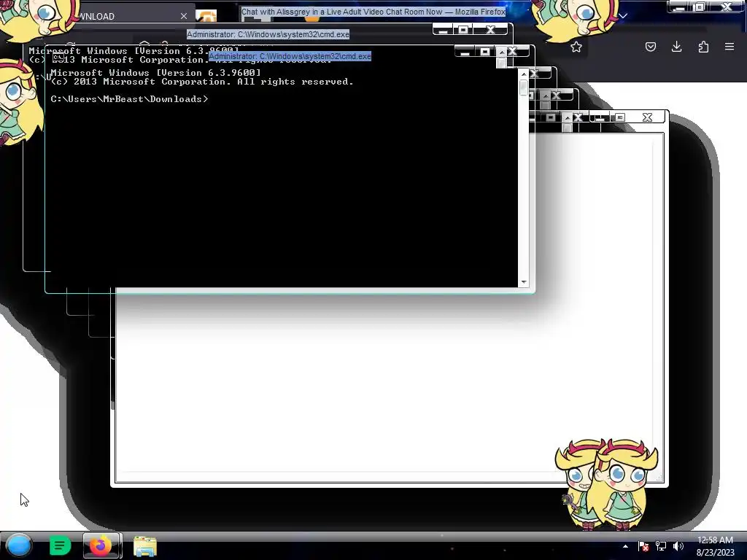747x560 pixels.
Task: Show hidden system tray icons
Action: pos(625,546)
